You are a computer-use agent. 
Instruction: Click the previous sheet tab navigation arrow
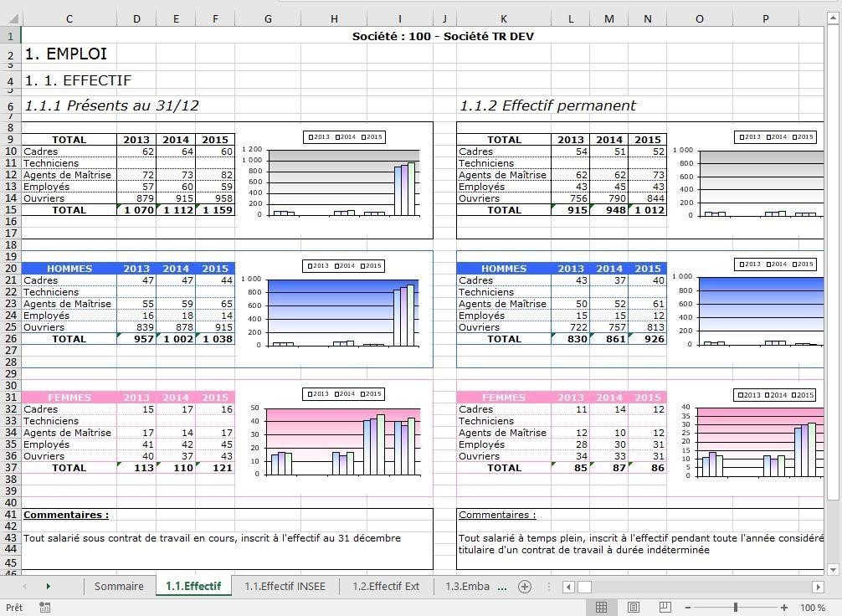tap(24, 587)
